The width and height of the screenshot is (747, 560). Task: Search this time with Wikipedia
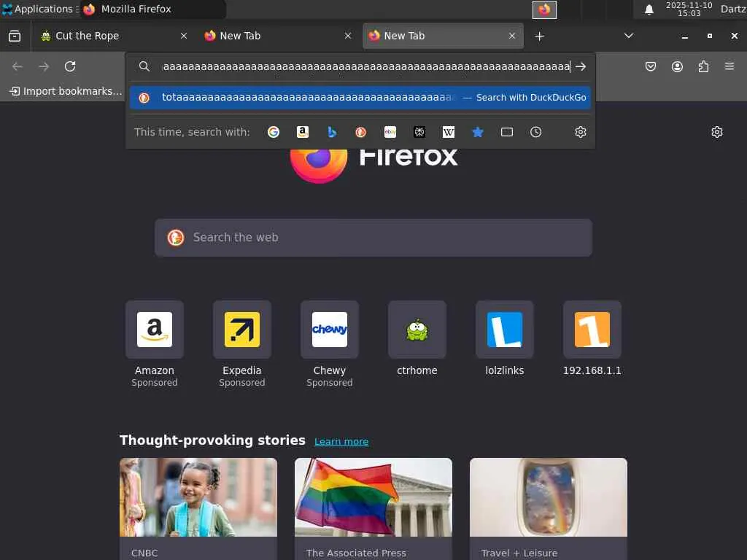pos(449,132)
